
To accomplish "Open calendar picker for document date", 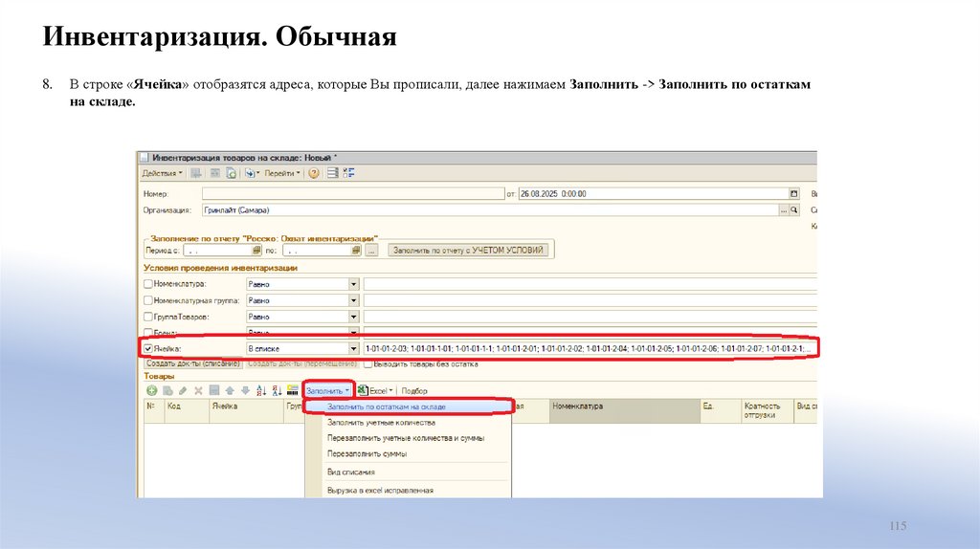I will coord(793,193).
